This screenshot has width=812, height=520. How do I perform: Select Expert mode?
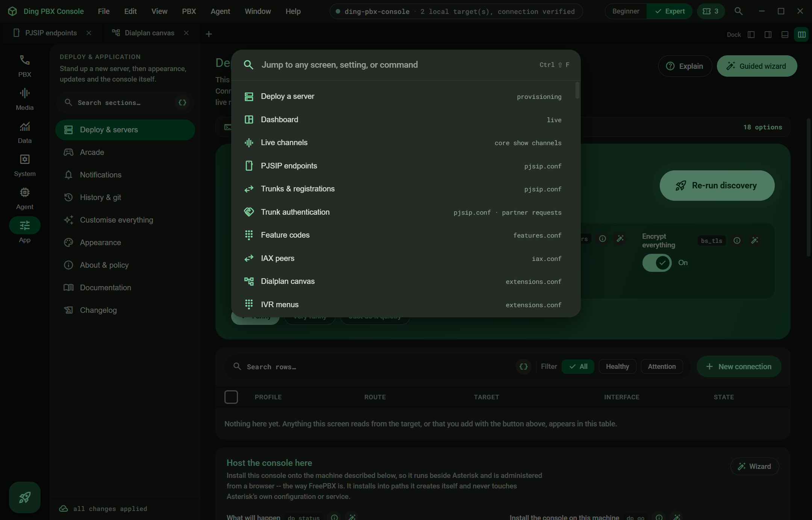(670, 11)
